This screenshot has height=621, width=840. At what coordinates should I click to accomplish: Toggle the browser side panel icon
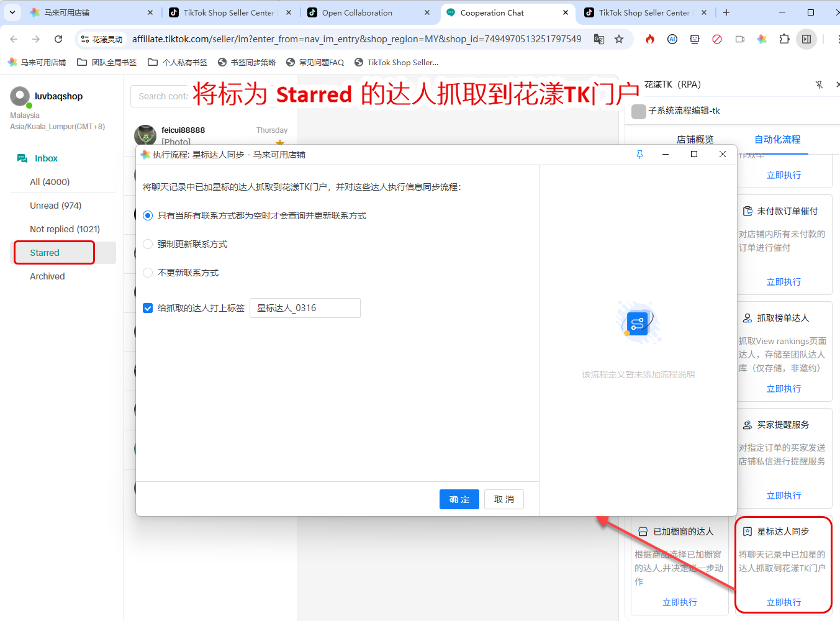click(806, 39)
